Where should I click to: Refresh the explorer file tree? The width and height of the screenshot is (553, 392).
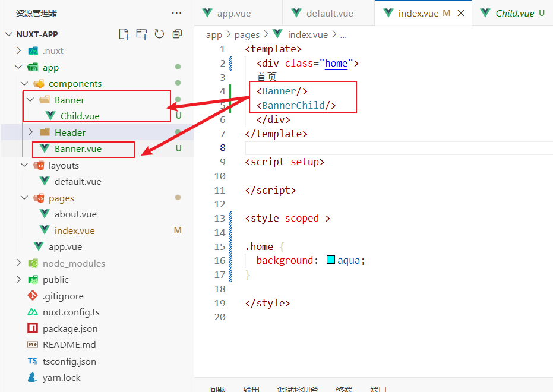159,34
